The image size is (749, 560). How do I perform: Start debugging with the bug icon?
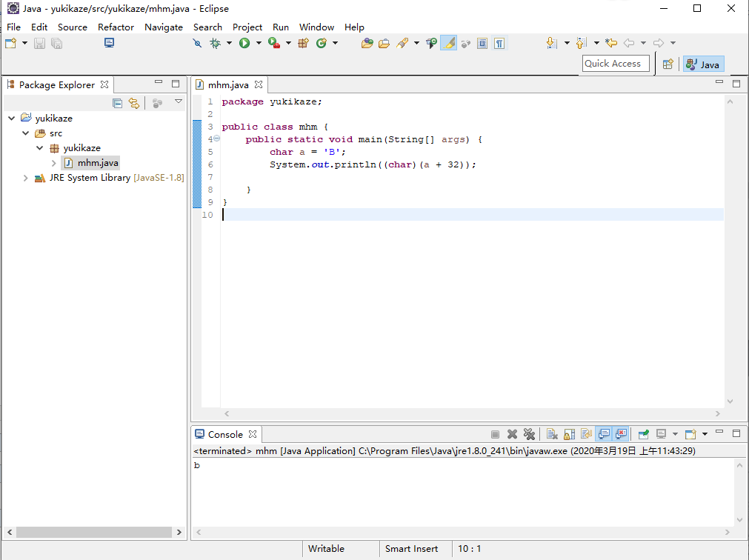[216, 44]
